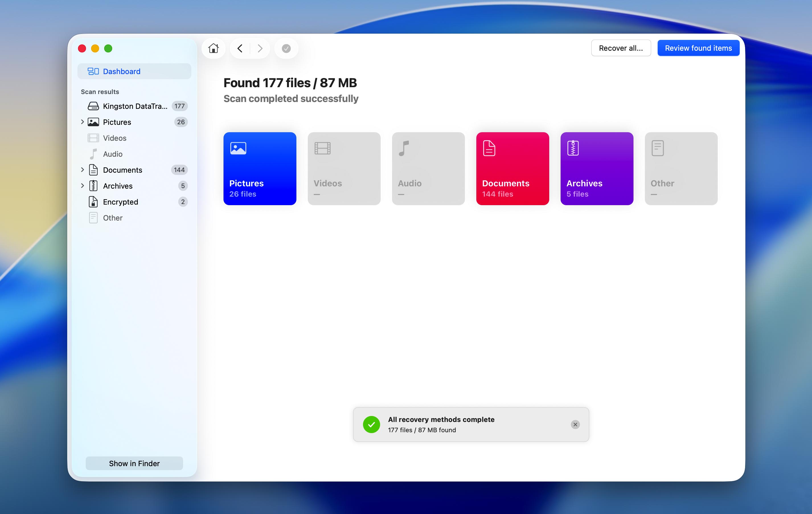This screenshot has height=514, width=812.
Task: Select Archives in the sidebar
Action: tap(134, 185)
